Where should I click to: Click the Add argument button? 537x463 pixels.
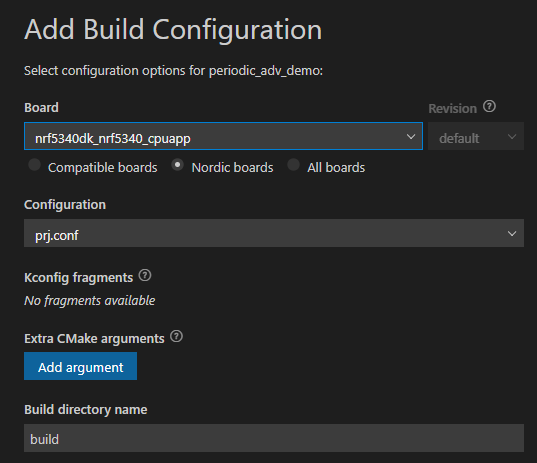point(80,366)
